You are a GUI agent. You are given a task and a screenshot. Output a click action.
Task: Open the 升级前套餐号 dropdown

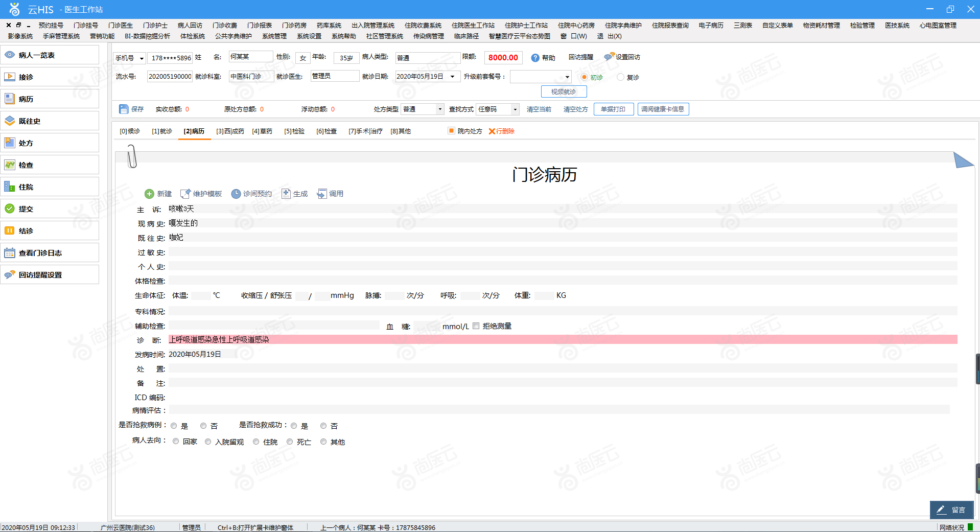pyautogui.click(x=567, y=77)
